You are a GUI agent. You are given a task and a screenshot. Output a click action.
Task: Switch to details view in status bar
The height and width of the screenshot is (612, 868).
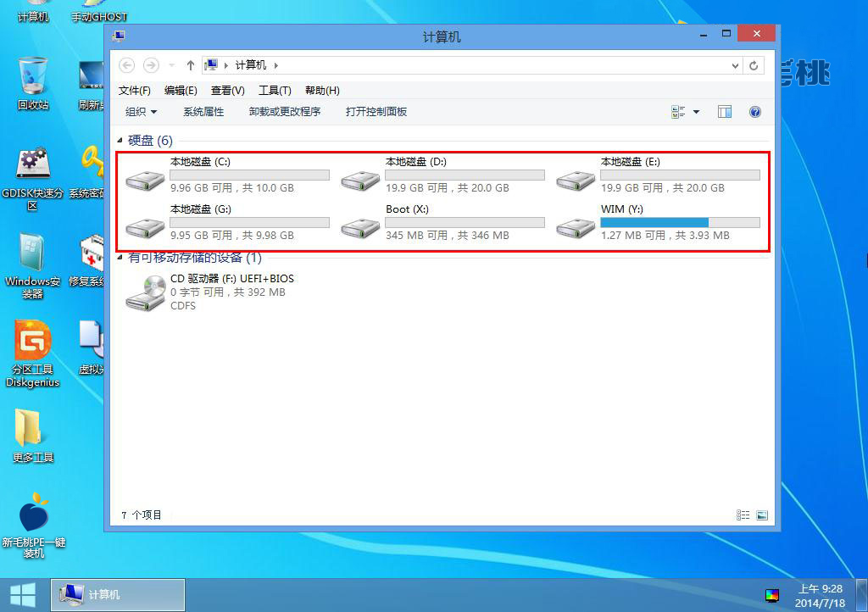[743, 515]
